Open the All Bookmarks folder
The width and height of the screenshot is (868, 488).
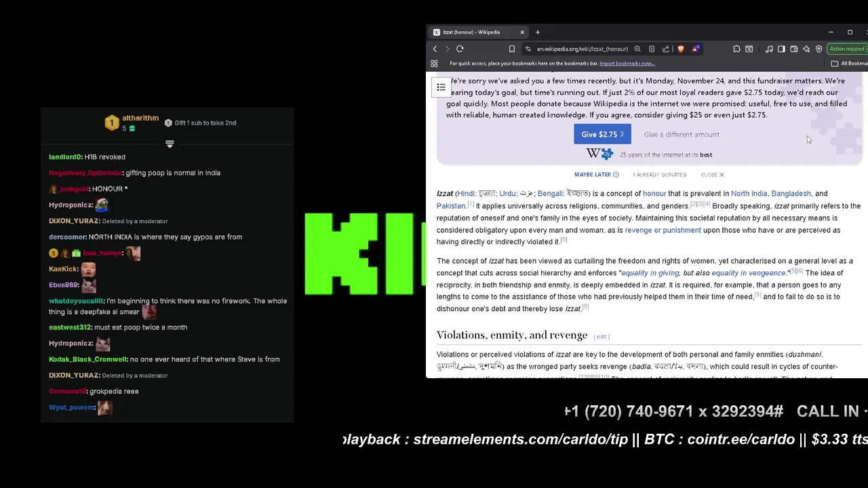851,64
